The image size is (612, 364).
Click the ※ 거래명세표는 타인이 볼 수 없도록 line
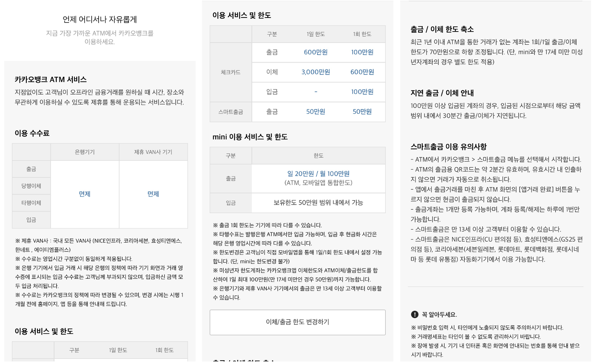(x=476, y=337)
